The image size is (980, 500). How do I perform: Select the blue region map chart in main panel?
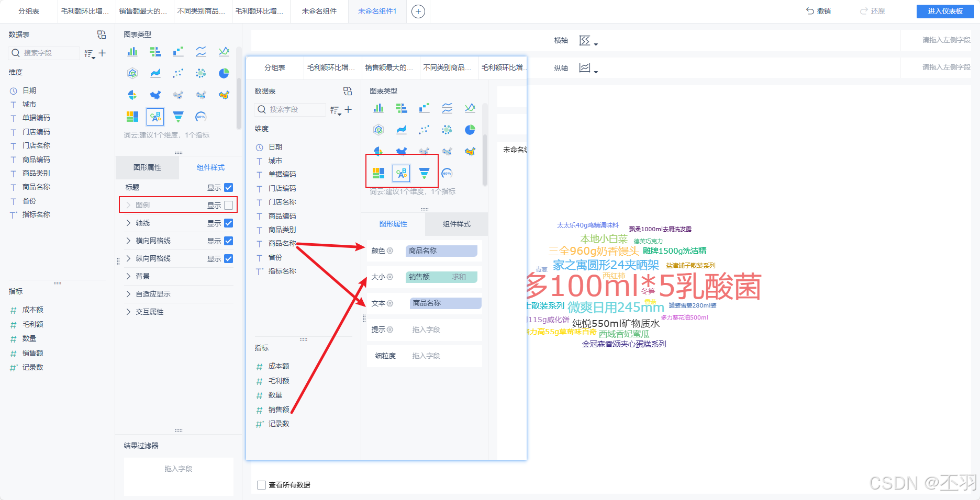tap(155, 95)
